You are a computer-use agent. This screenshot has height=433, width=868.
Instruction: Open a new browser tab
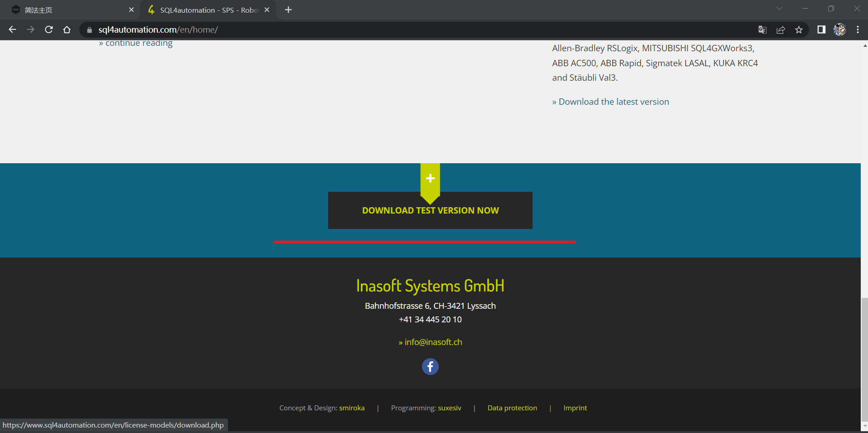[288, 10]
